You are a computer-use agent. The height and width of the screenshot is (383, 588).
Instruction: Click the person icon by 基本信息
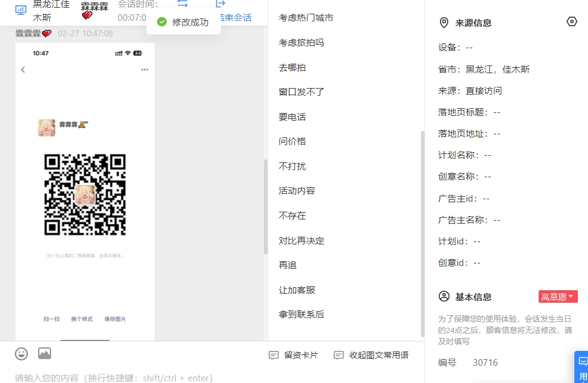pos(444,296)
